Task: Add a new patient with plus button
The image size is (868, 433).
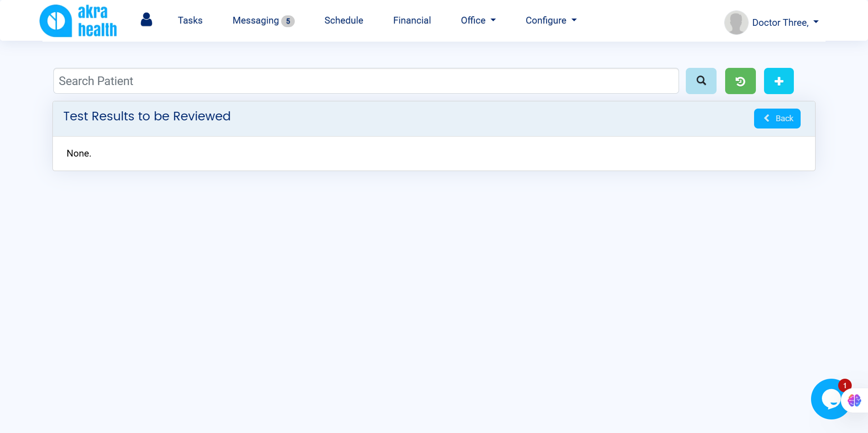Action: [778, 81]
